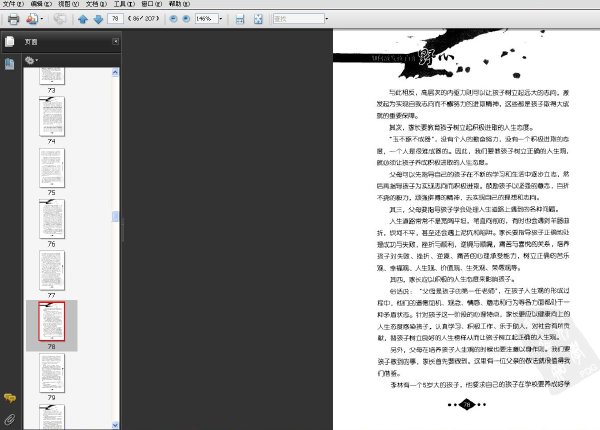Collapse the Pages panel with the arrow button
The width and height of the screenshot is (600, 430).
tap(116, 41)
